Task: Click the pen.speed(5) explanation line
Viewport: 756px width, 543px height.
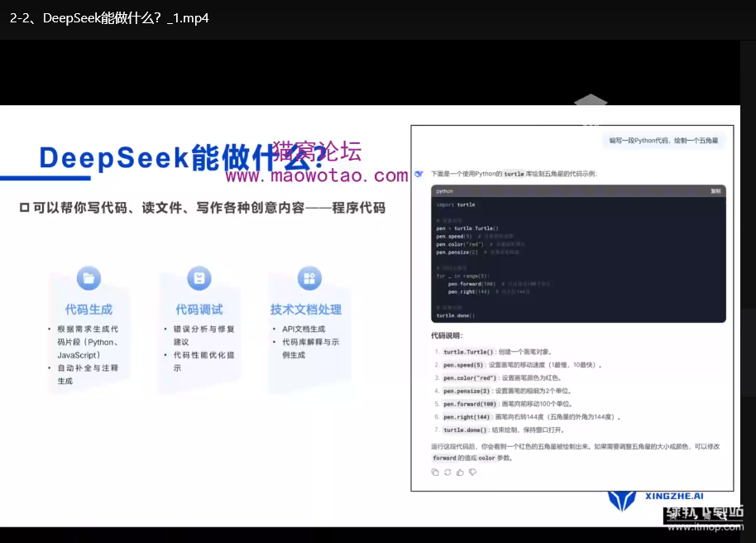Action: (x=519, y=365)
